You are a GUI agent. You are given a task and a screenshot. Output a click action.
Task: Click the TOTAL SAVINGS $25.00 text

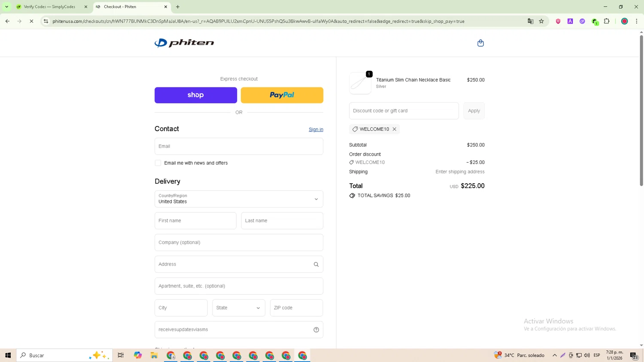pyautogui.click(x=384, y=196)
